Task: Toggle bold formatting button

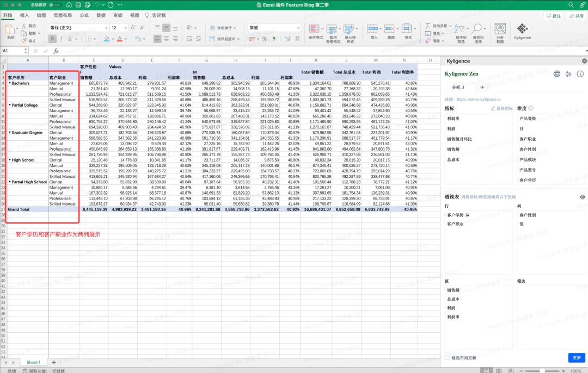Action: click(52, 39)
